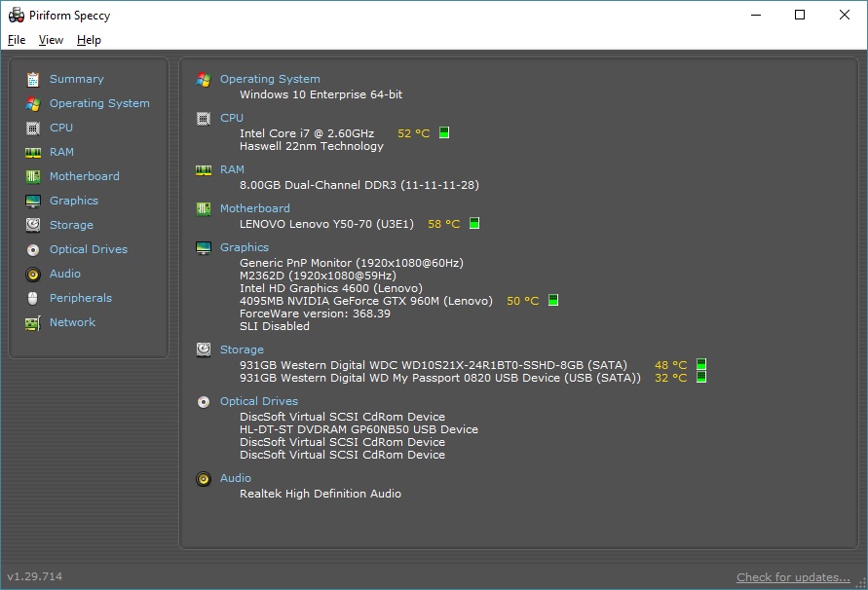868x590 pixels.
Task: Open the File menu
Action: coord(17,40)
